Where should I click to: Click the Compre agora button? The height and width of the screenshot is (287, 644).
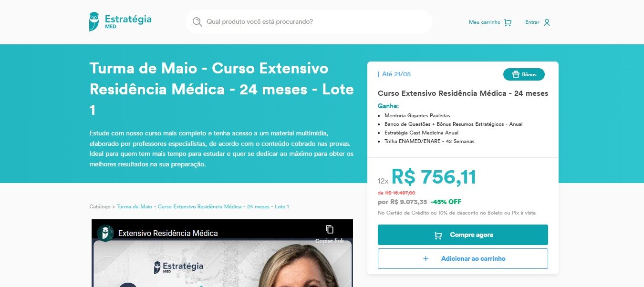tap(463, 235)
